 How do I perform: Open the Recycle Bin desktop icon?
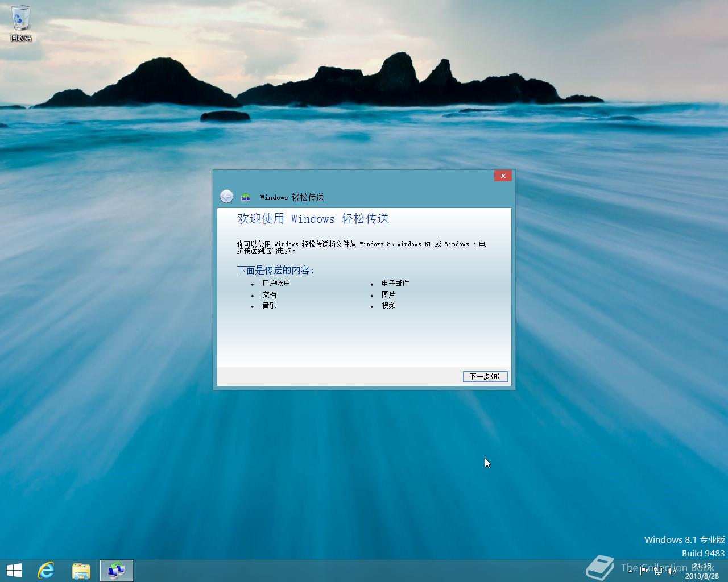coord(21,24)
